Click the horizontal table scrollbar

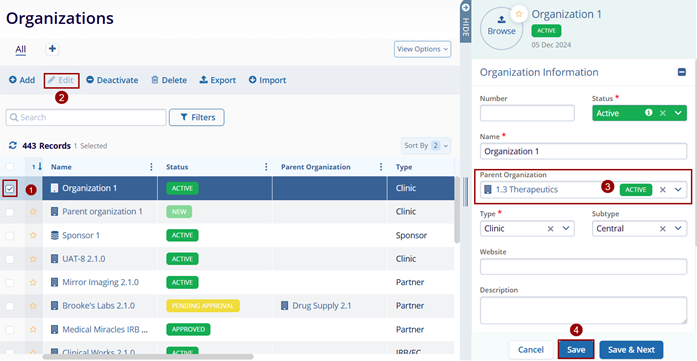(148, 357)
